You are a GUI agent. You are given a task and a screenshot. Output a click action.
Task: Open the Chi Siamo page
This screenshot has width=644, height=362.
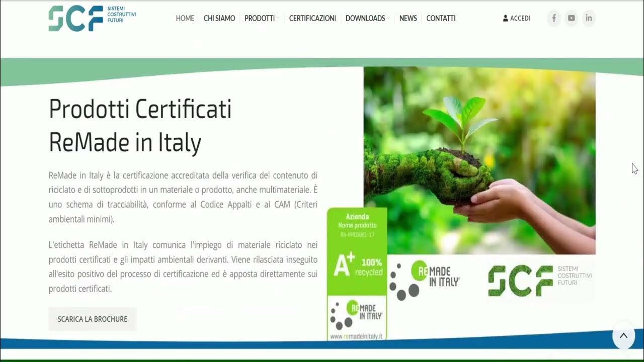(x=219, y=18)
